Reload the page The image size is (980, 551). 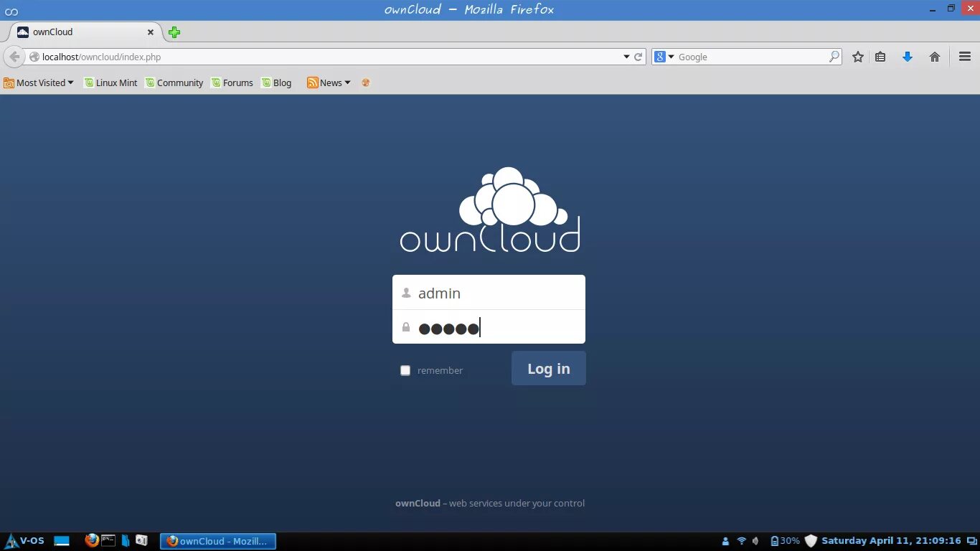tap(638, 57)
